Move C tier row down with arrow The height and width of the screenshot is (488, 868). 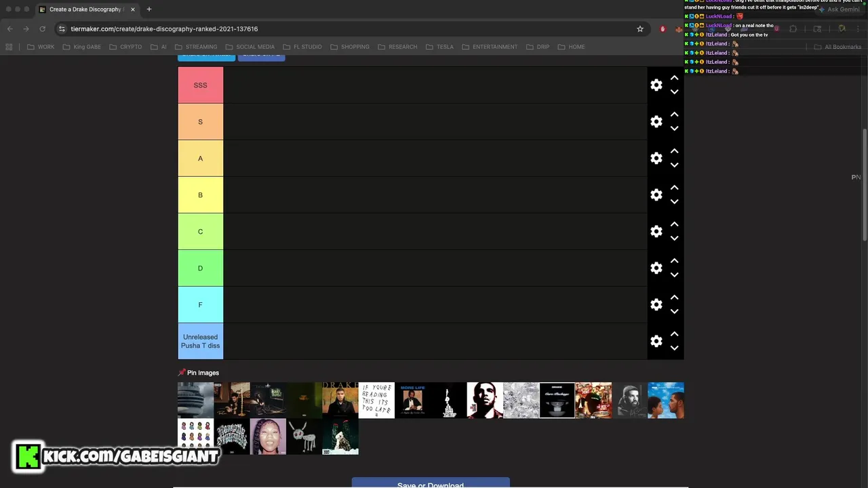(674, 239)
